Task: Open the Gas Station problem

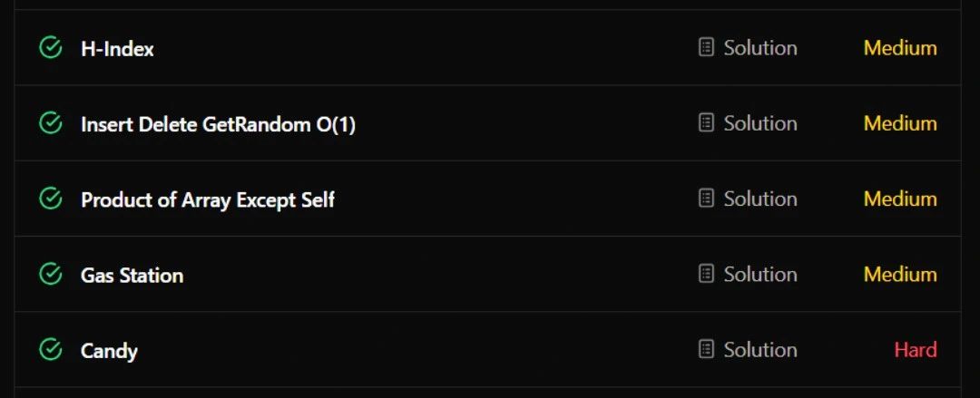Action: tap(132, 275)
